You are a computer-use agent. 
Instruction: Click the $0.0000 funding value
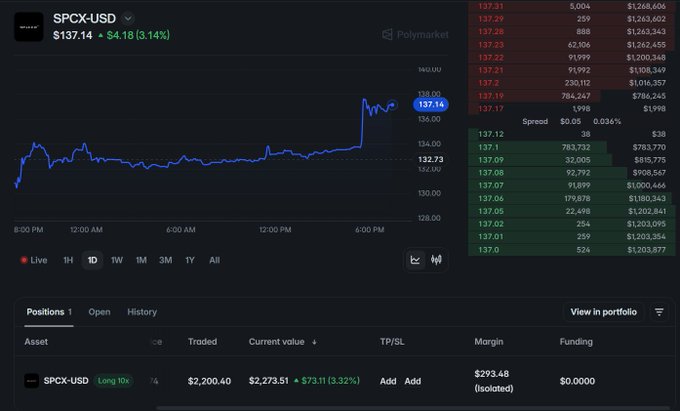(577, 381)
